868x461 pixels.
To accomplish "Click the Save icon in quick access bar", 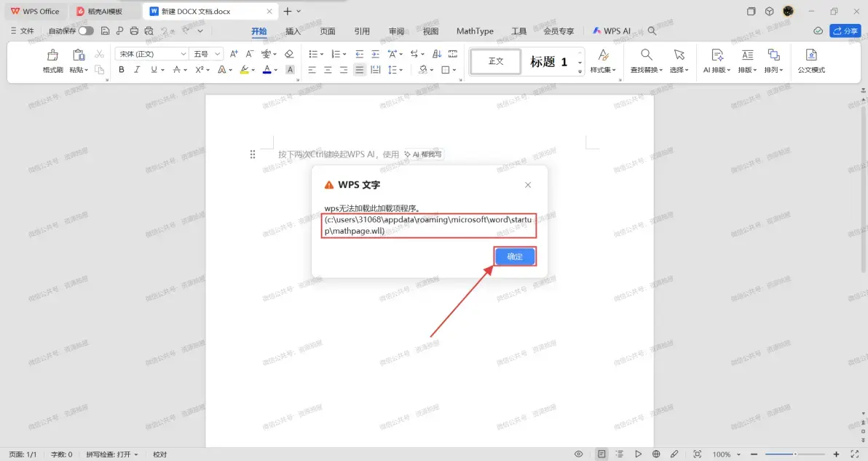I will [105, 31].
